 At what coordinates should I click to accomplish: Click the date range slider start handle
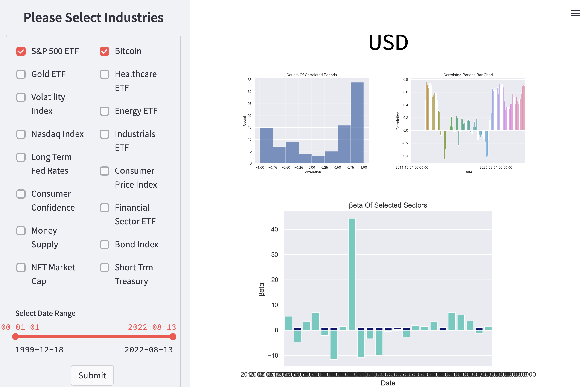pos(15,337)
